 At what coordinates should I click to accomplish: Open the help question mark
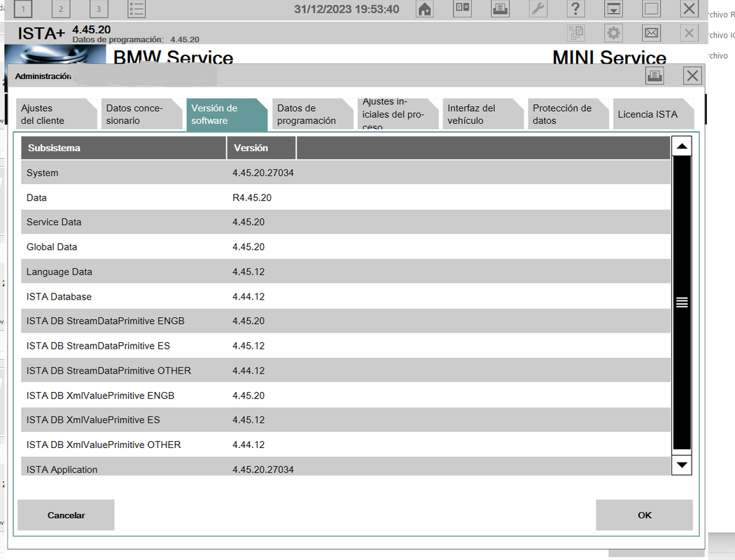[x=575, y=8]
